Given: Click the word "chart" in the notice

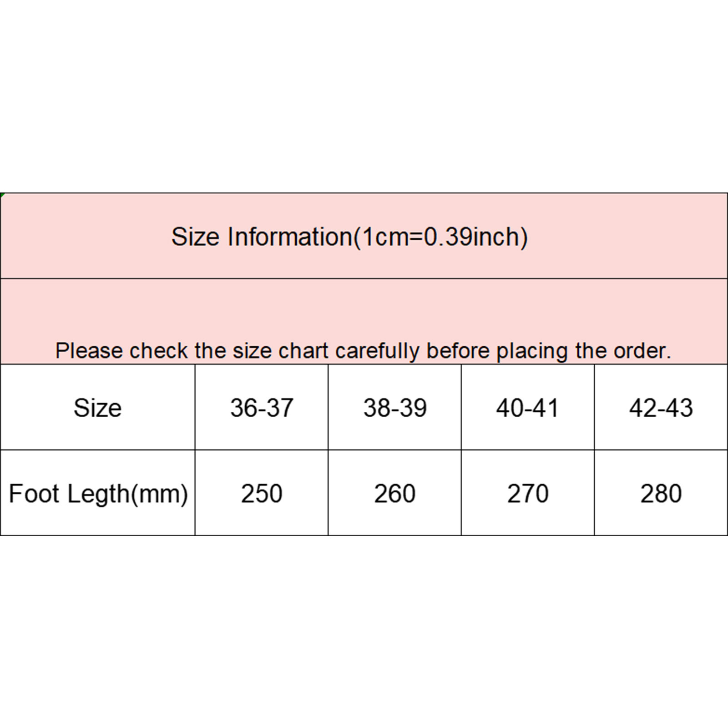Looking at the screenshot, I should click(303, 351).
